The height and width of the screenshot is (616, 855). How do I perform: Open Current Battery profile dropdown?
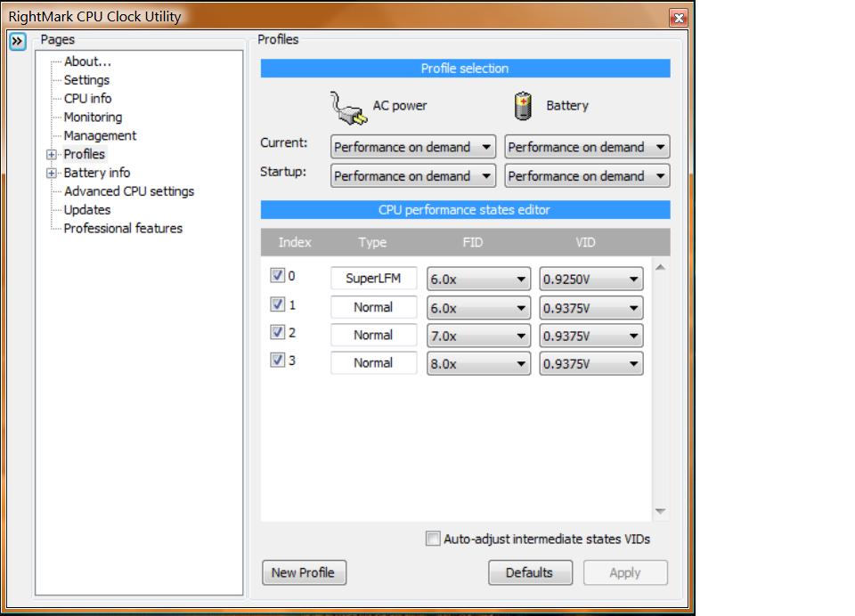[x=587, y=147]
